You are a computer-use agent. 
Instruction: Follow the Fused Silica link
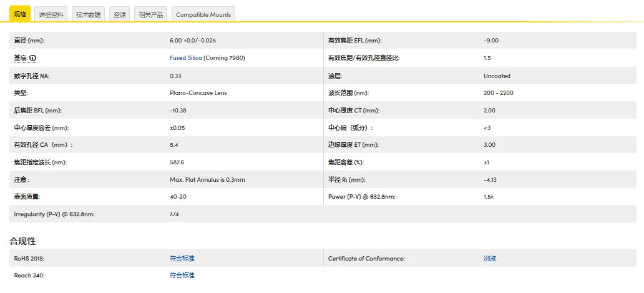186,58
